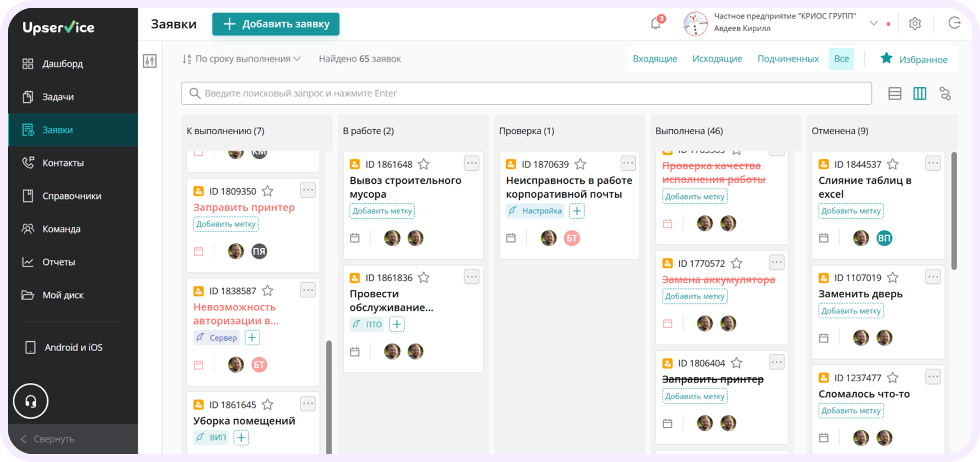Click the logout arrow icon

pyautogui.click(x=954, y=23)
